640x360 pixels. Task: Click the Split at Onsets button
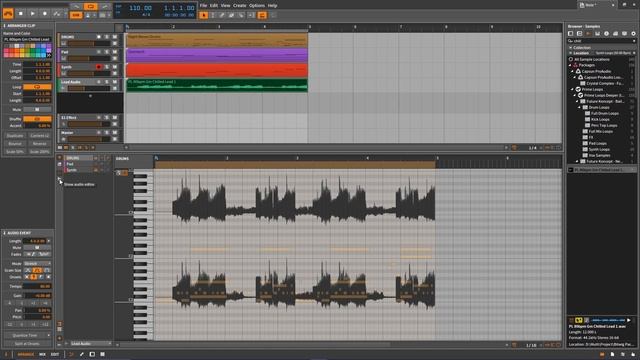point(27,344)
